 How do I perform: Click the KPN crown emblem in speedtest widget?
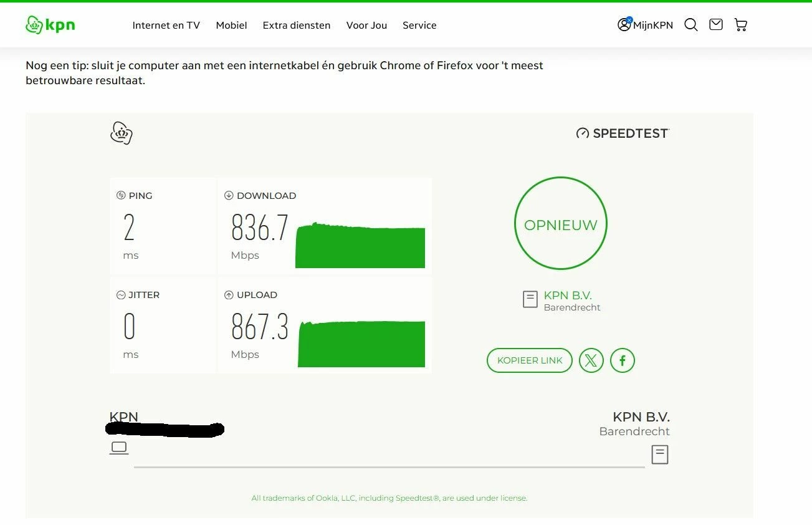click(x=122, y=133)
